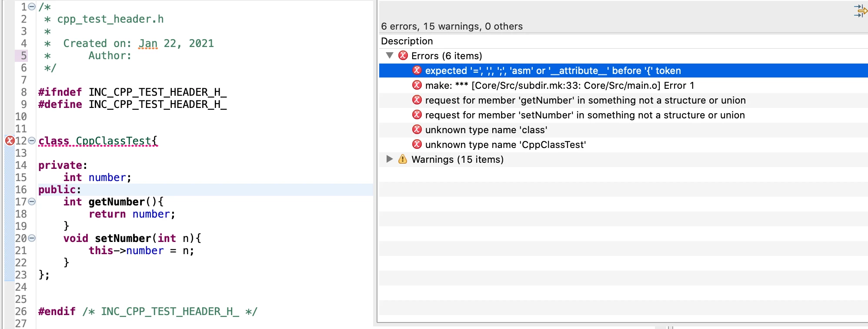Select the 'expected =' before '{' token error

(x=624, y=70)
